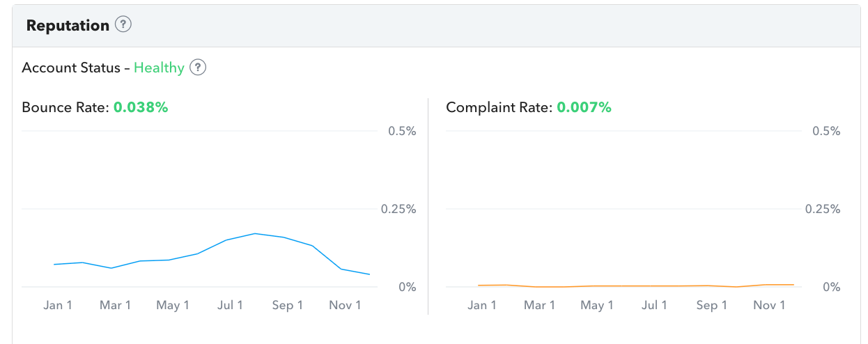Click May 1 on the complaint chart axis

click(x=597, y=305)
